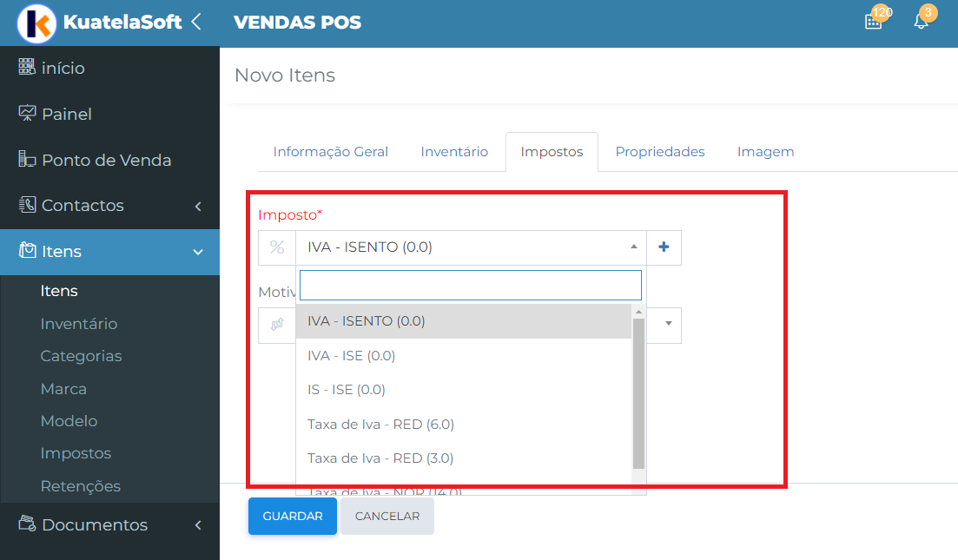Expand the Contactos sidebar menu

(109, 206)
